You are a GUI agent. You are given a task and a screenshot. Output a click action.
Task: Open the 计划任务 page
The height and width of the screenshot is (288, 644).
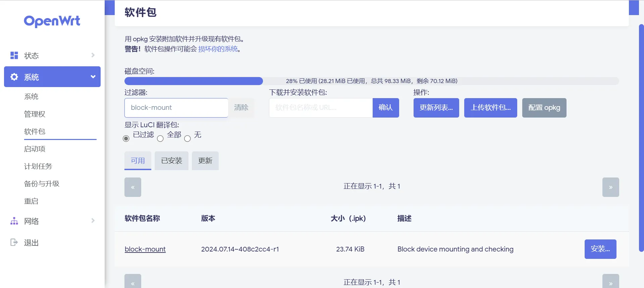click(38, 166)
